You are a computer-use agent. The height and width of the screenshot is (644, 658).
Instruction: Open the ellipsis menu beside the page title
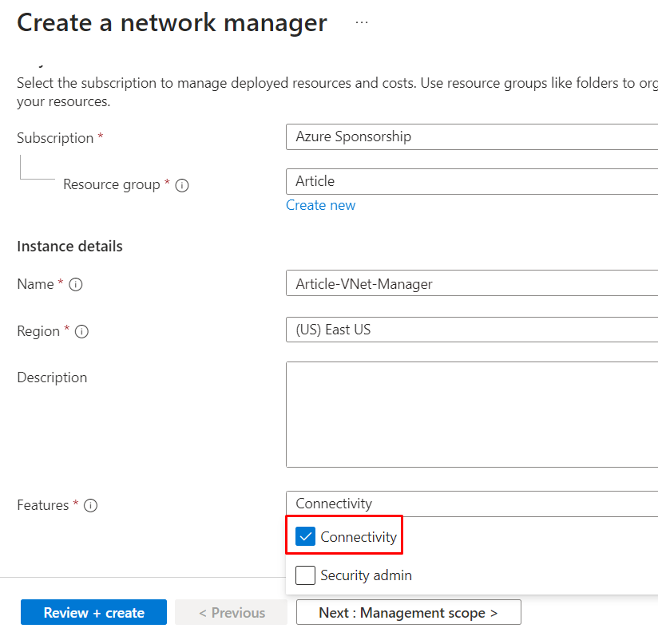coord(361,22)
